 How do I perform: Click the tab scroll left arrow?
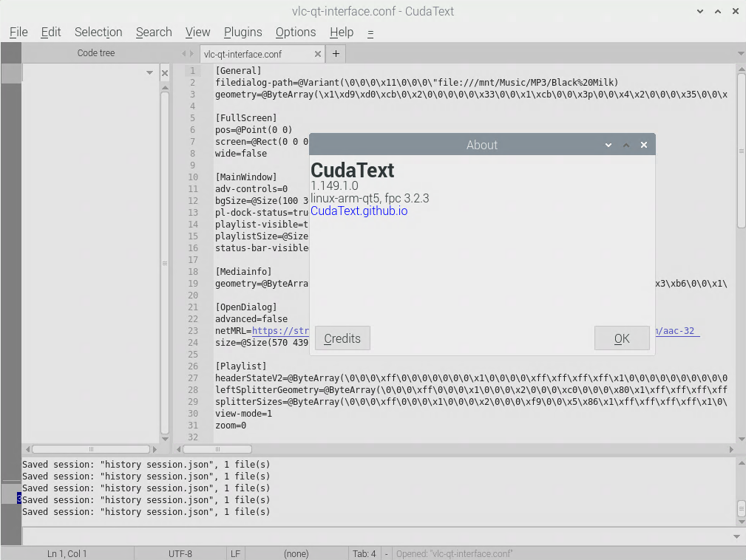pos(184,54)
